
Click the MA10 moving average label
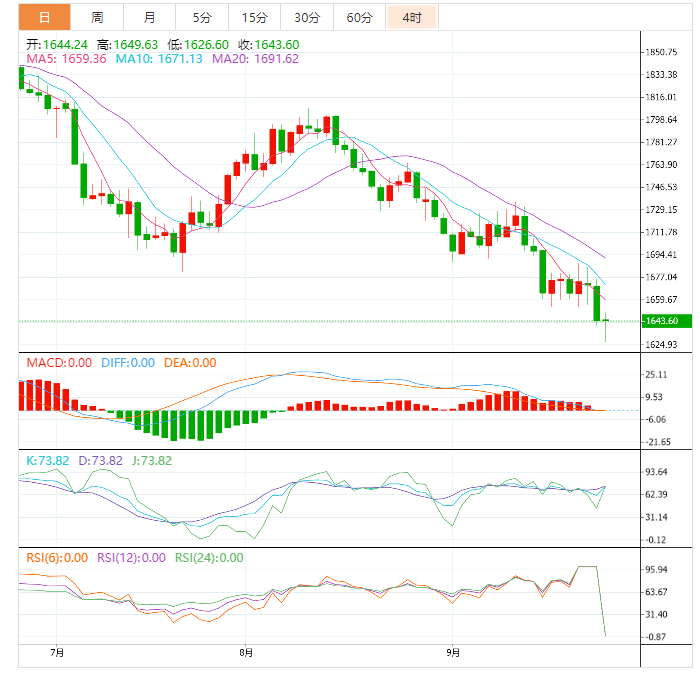point(159,59)
